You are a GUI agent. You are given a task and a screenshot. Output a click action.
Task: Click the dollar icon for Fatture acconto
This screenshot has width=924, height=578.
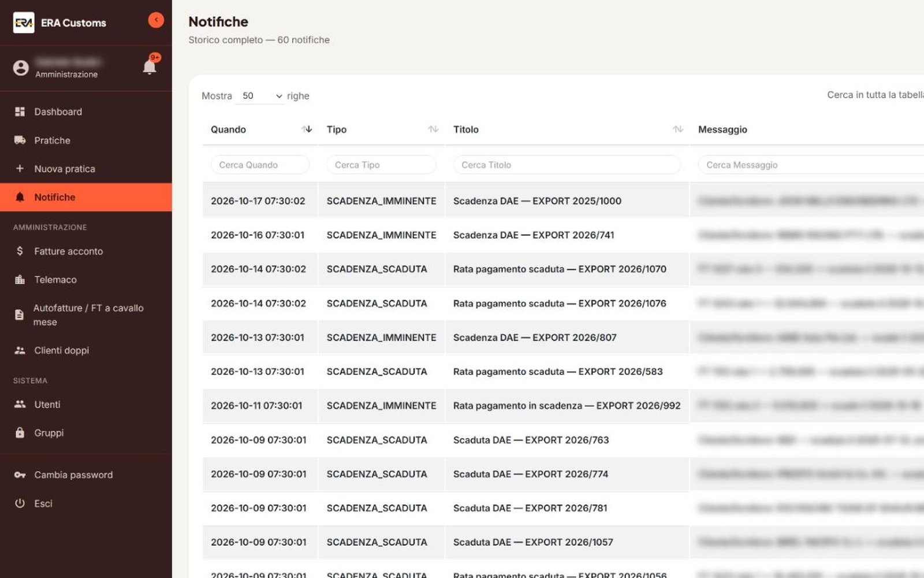(20, 251)
